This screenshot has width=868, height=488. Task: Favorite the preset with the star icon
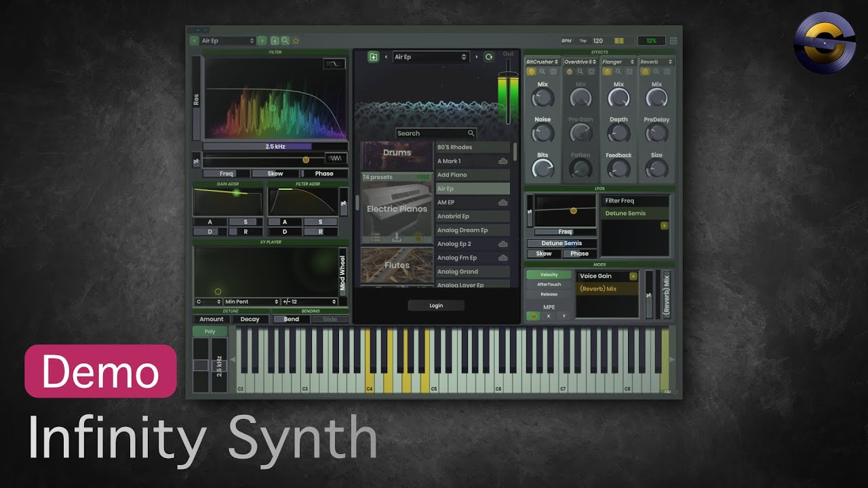coord(296,41)
